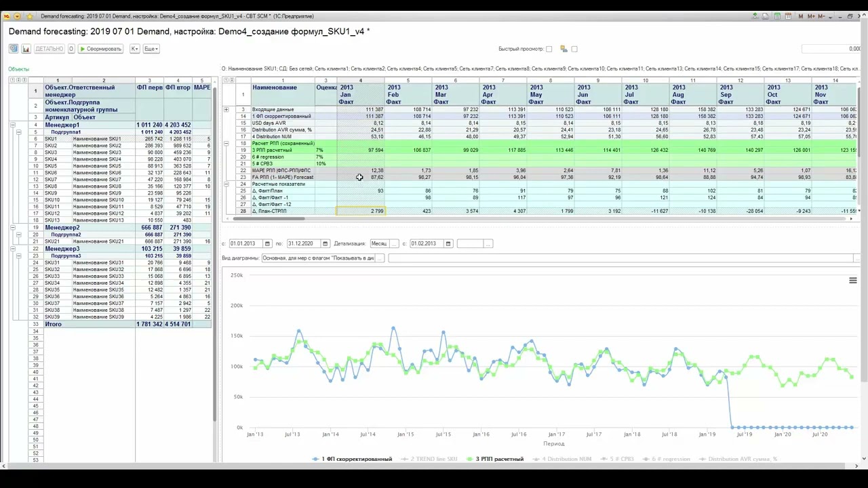Click the M memory button in title bar

[801, 16]
